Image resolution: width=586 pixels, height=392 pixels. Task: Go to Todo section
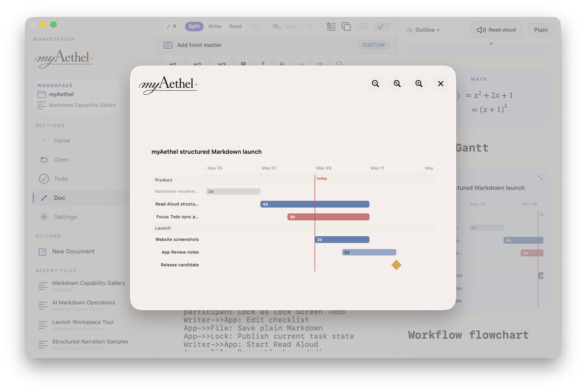[x=81, y=179]
